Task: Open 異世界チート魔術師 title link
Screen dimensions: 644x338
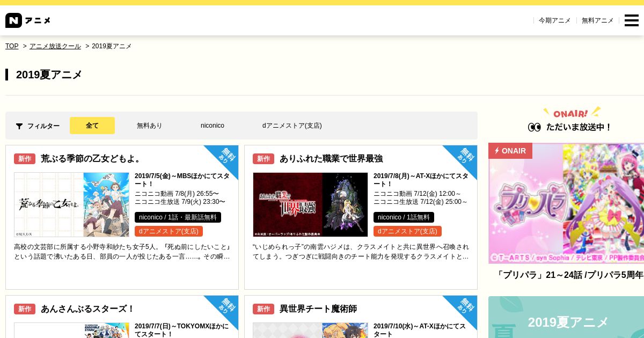Action: 318,309
